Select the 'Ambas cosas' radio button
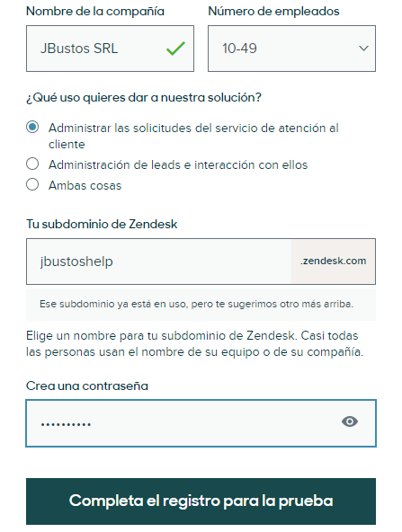 click(32, 185)
